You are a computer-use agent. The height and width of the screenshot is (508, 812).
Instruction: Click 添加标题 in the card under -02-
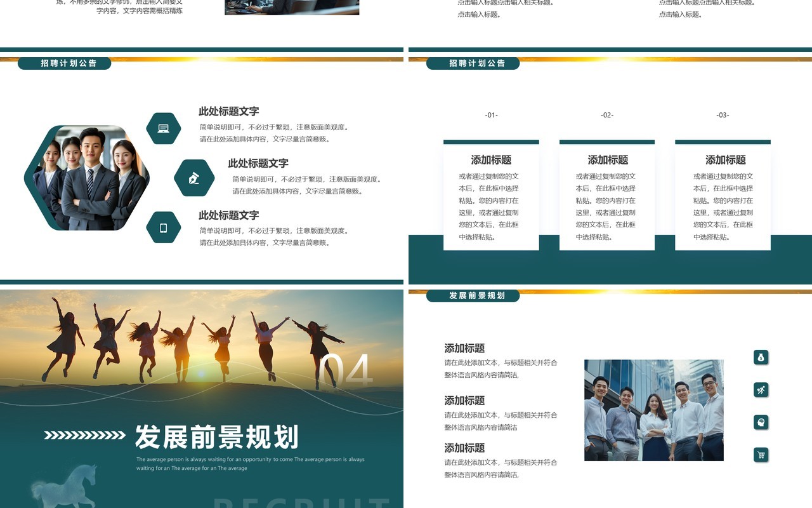(x=608, y=160)
